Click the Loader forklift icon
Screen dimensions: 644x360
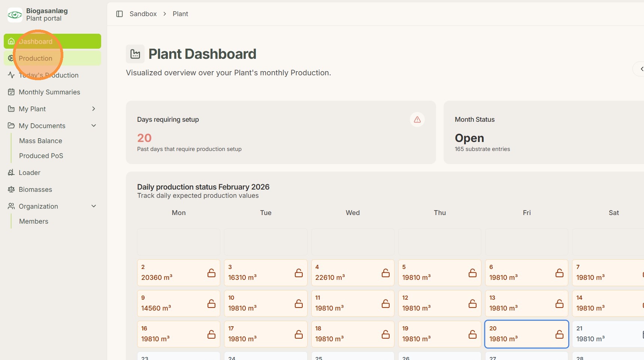[x=11, y=173]
